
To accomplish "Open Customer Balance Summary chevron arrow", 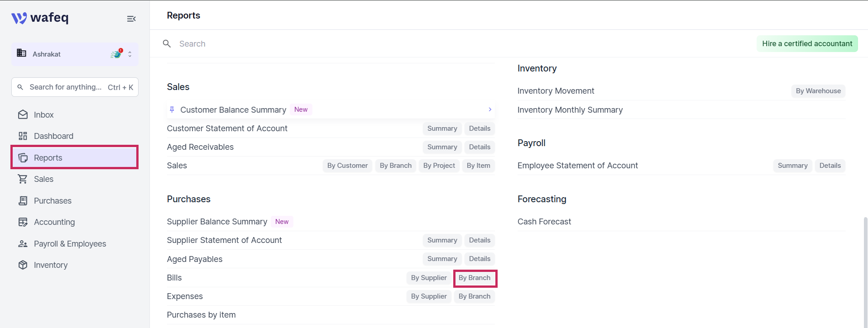I will (490, 109).
